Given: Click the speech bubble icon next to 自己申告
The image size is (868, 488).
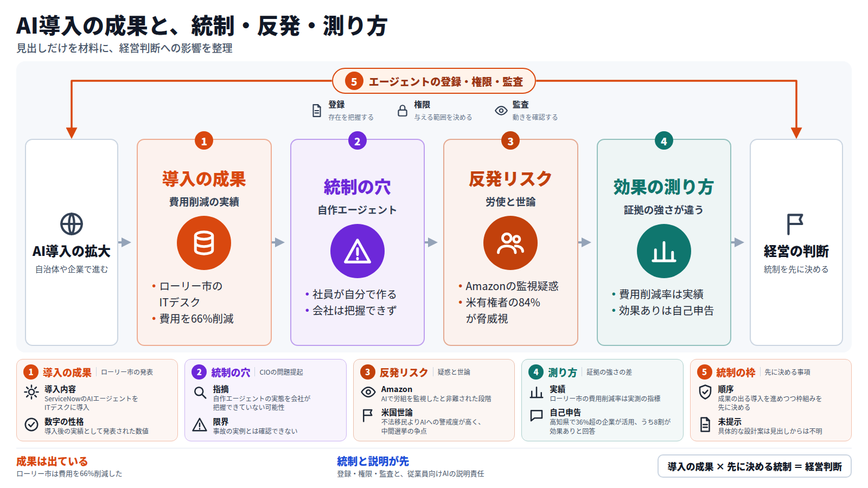Looking at the screenshot, I should click(537, 415).
